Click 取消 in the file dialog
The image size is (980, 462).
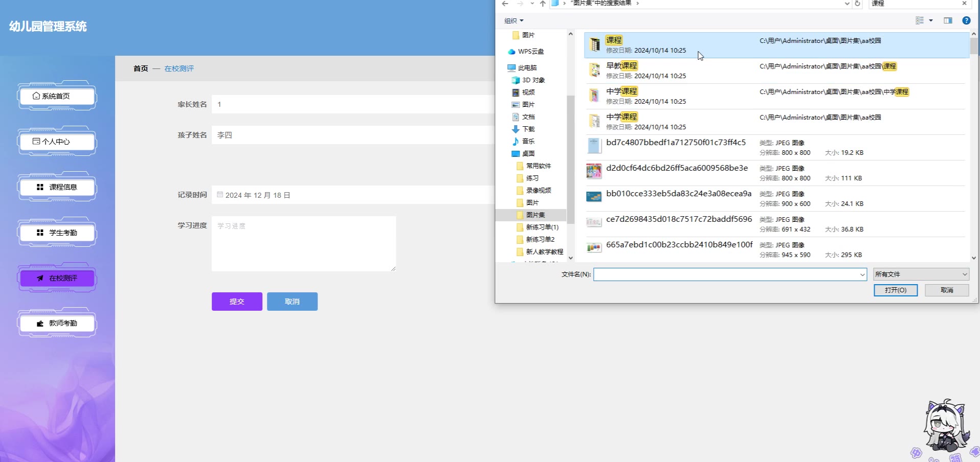(947, 290)
